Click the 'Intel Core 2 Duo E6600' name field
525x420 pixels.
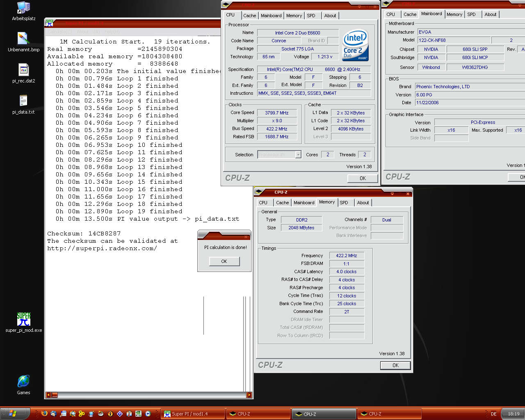click(298, 33)
